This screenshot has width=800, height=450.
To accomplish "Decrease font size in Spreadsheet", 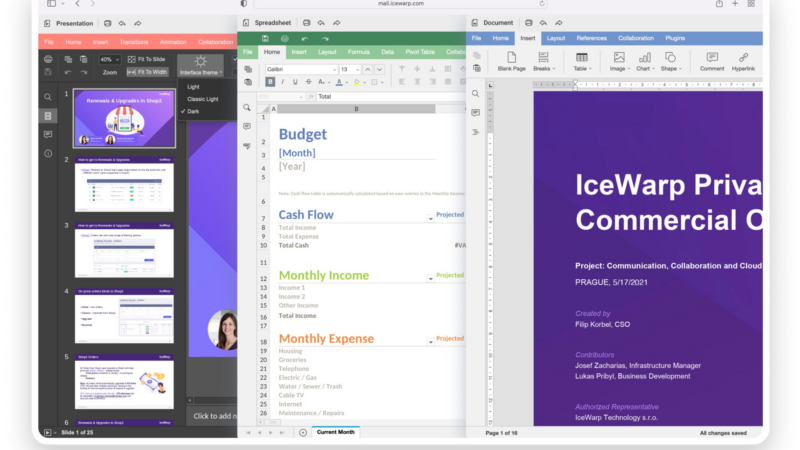I will 379,69.
